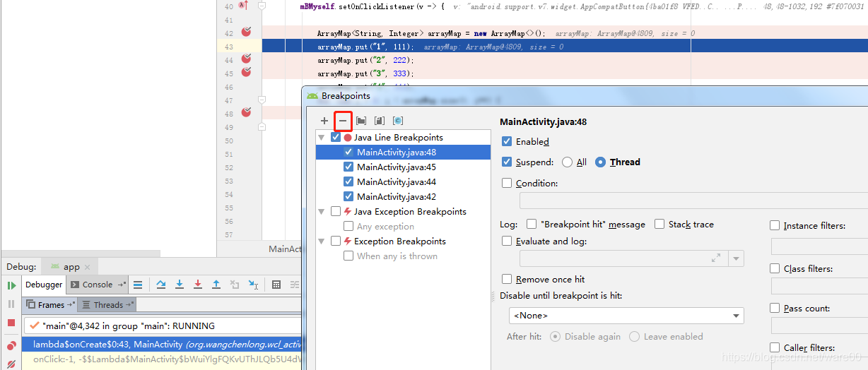The width and height of the screenshot is (868, 370).
Task: Close the app debug session tab
Action: [x=88, y=268]
